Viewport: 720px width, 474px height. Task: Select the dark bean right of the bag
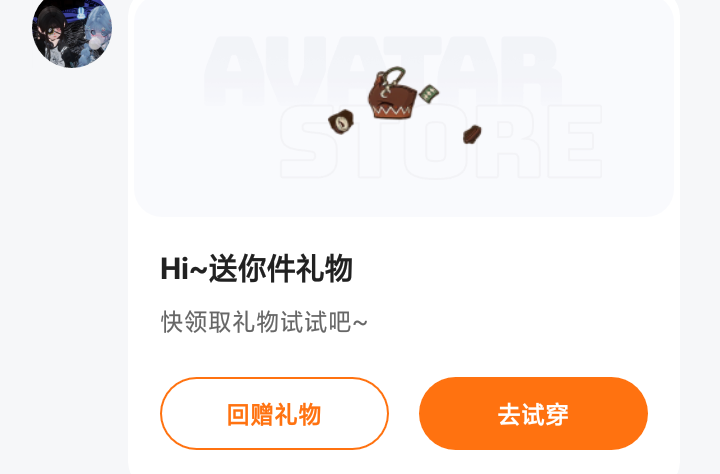tap(472, 135)
